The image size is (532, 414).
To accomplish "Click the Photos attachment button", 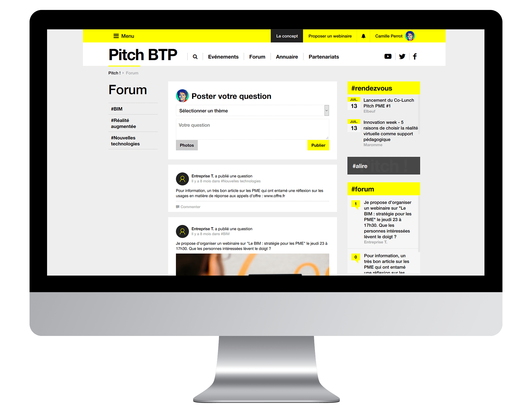I will pos(187,145).
